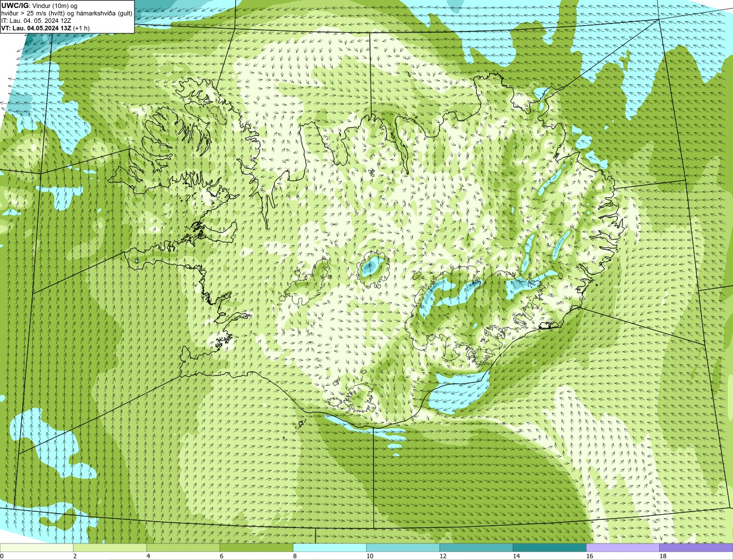Click the legend scale label '4'

coord(148,556)
